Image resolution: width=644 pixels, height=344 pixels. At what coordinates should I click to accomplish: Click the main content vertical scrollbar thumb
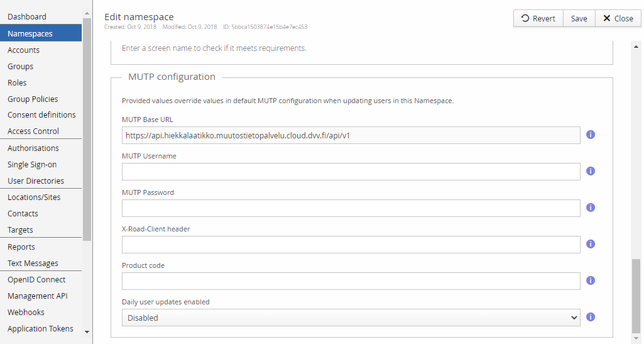(636, 296)
